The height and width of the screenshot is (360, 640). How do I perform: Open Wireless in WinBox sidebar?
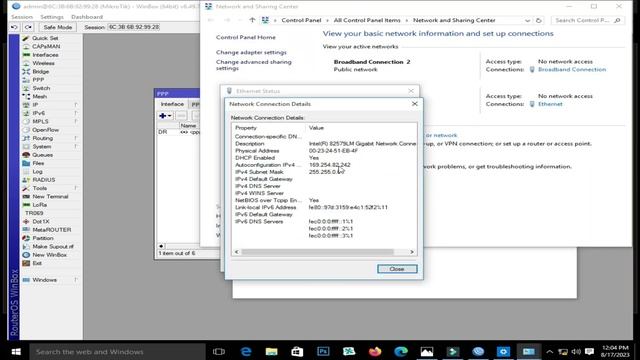tap(43, 63)
